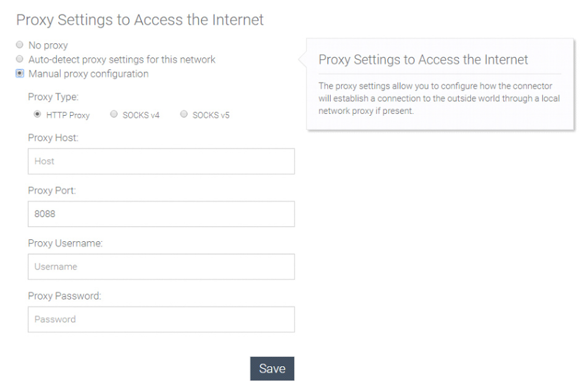Screen dimensions: 588x391
Task: Click the tooltip title Proxy Settings heading
Action: (423, 59)
